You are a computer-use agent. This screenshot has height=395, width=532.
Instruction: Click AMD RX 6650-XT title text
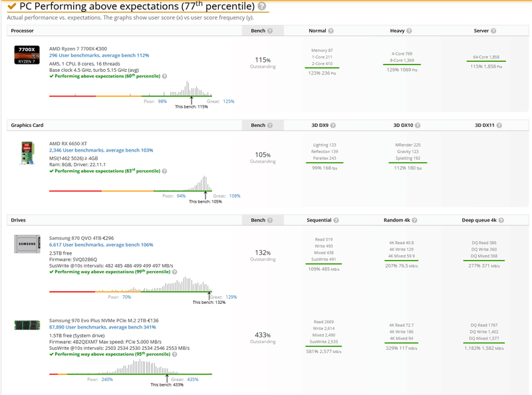click(68, 144)
